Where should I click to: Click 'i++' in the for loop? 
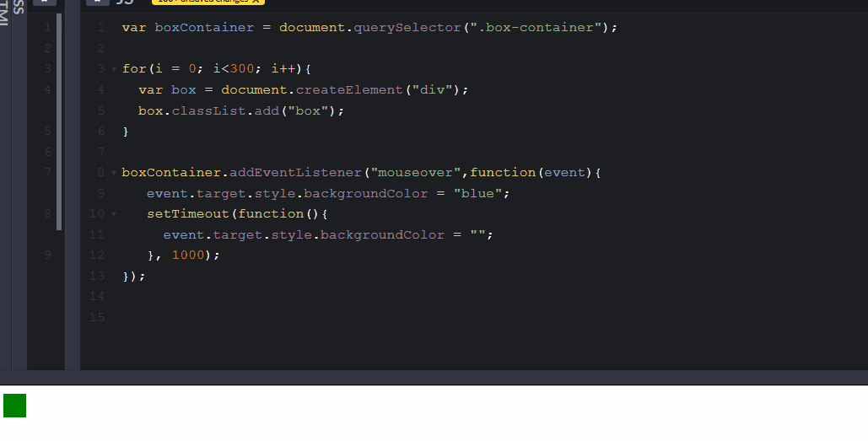pos(283,68)
